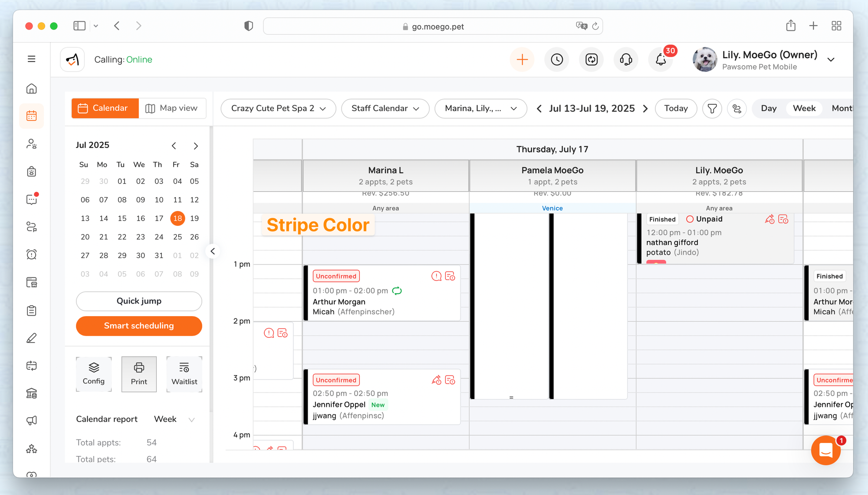The image size is (868, 495).
Task: Click the orange plus create icon
Action: tap(522, 59)
